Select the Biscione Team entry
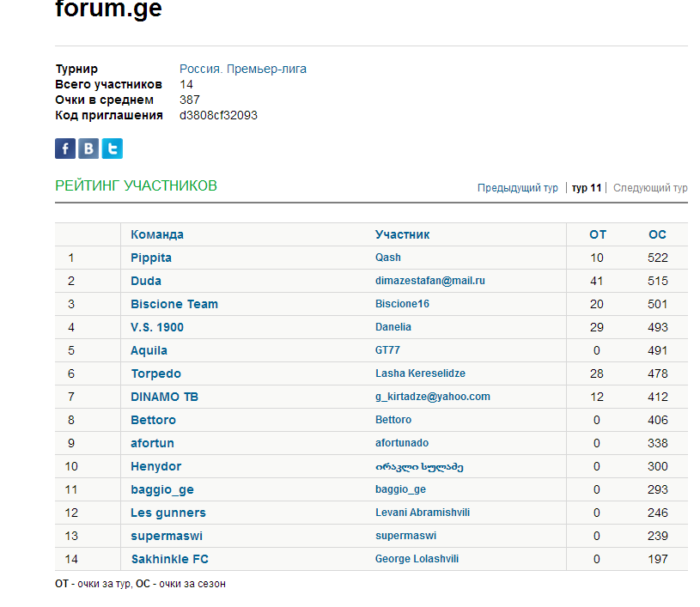This screenshot has height=607, width=700. 174,304
